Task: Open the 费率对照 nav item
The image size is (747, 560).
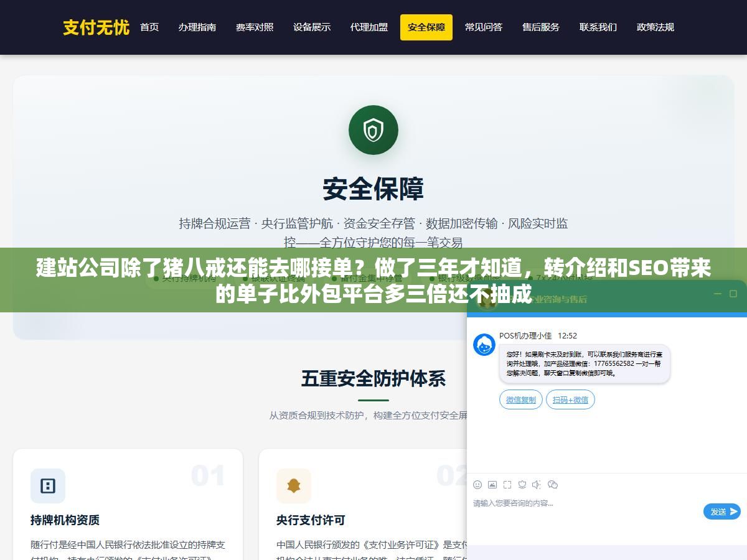Action: point(255,27)
